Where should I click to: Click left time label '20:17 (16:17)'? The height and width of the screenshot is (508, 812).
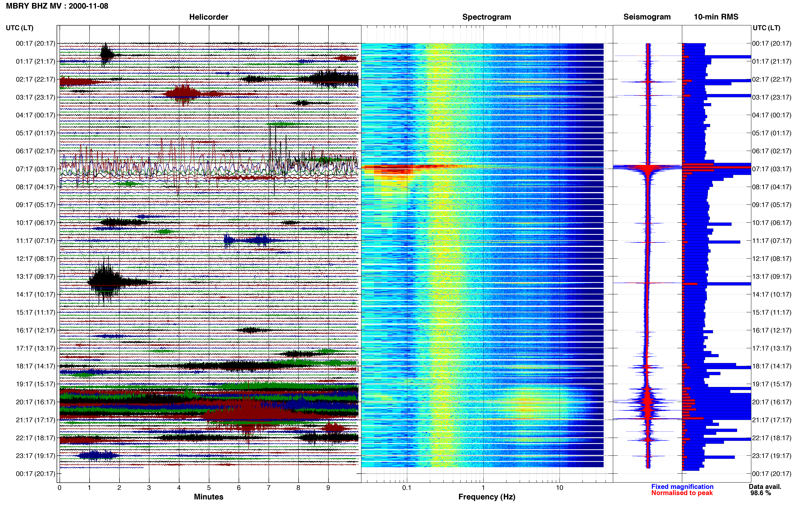(x=36, y=402)
